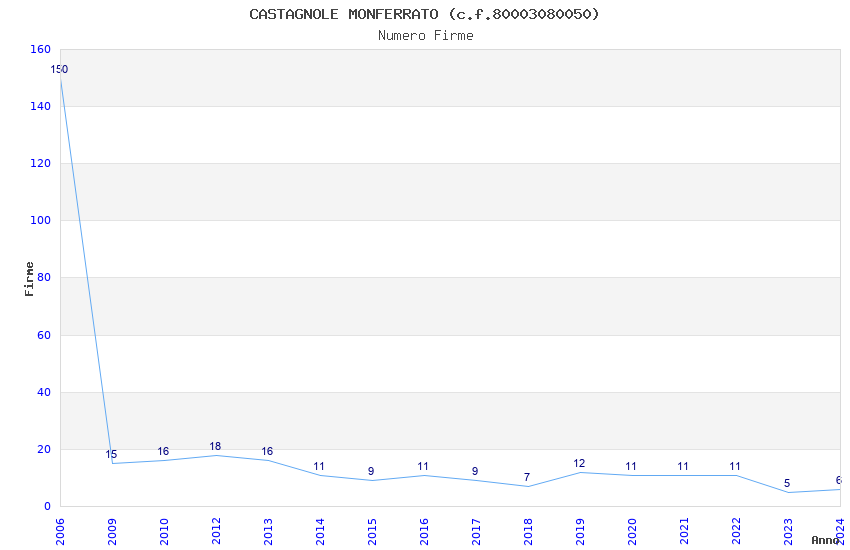Image resolution: width=850 pixels, height=550 pixels.
Task: Click the data label 5 for 2023
Action: 787,483
